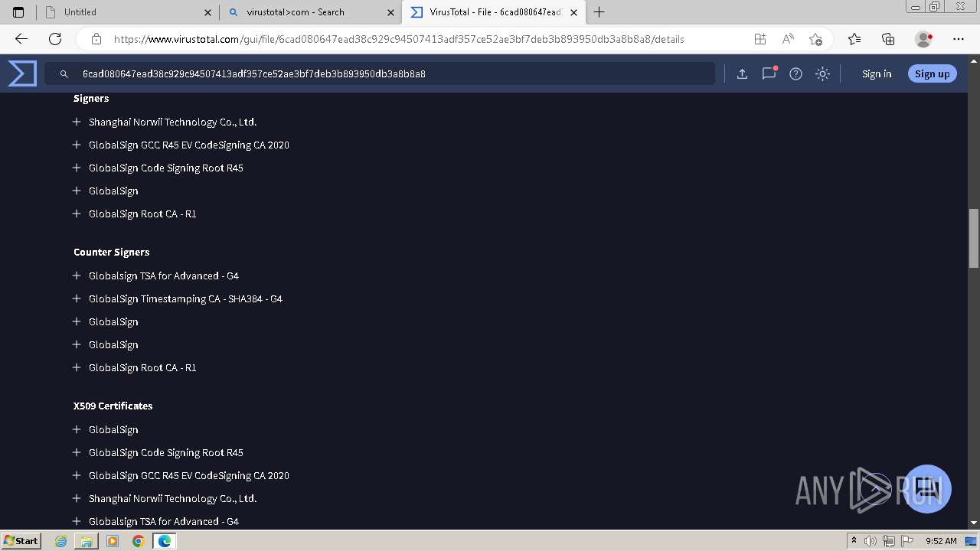Expand GlobalSign Code Signing Root R45 signer
Image resolution: width=980 pixels, height=551 pixels.
pos(77,168)
